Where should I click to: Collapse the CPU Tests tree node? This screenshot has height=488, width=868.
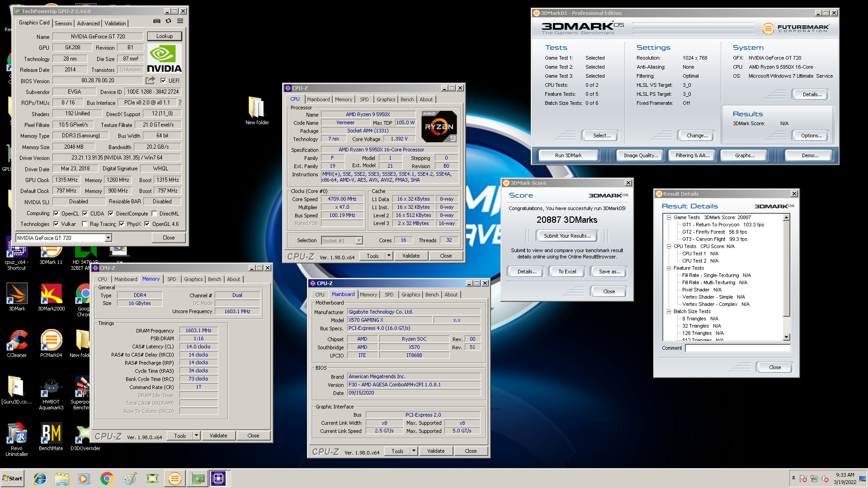[669, 246]
